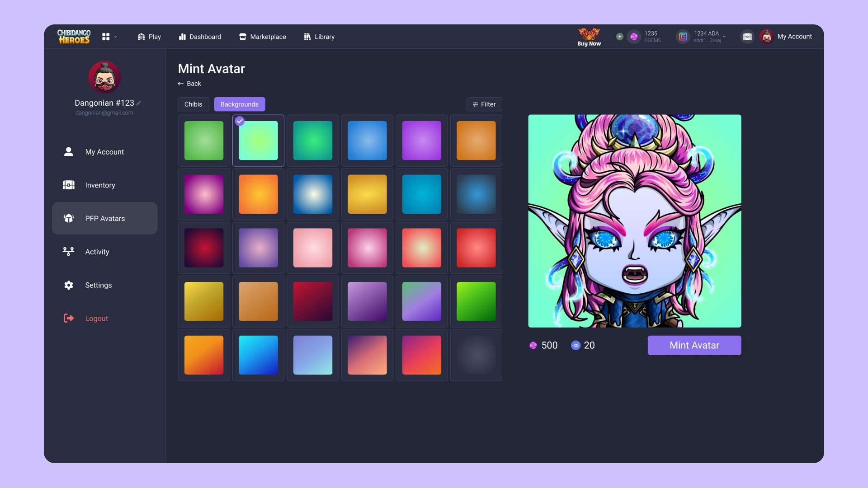Expand the 1234 ADA wallet dropdown
This screenshot has width=868, height=488.
coord(724,37)
